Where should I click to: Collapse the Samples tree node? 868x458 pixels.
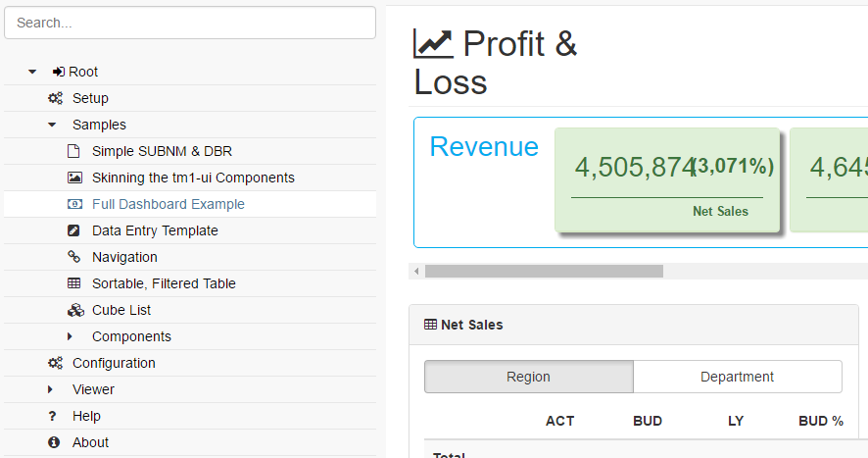[52, 125]
